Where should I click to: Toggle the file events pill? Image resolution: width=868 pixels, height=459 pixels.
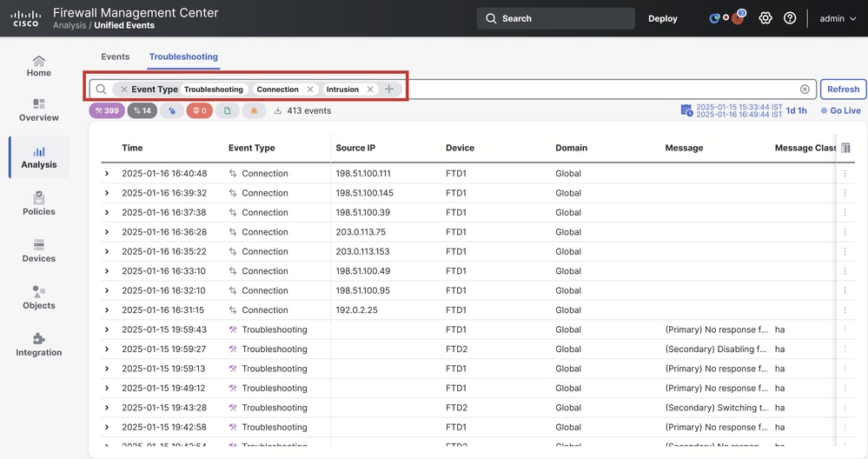pos(227,110)
